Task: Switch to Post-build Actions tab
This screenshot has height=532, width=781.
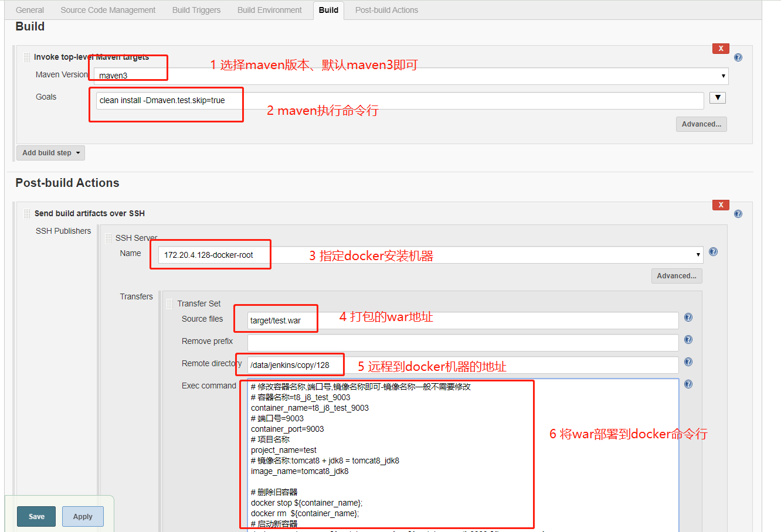Action: click(386, 10)
